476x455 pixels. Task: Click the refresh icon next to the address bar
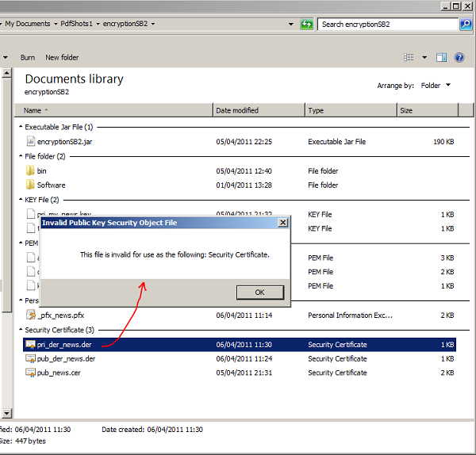click(306, 25)
